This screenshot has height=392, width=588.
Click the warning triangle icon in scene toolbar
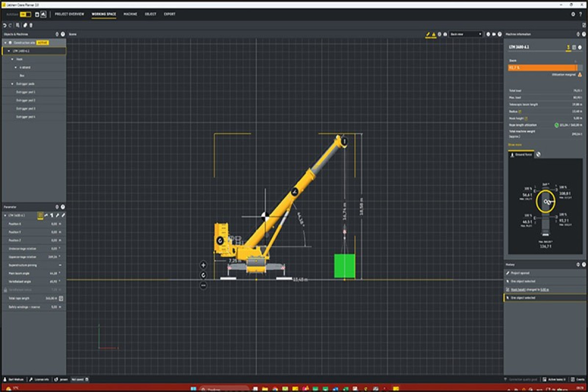434,34
